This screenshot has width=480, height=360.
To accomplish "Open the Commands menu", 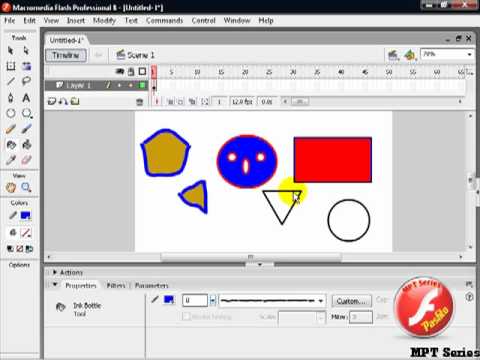I will pos(164,21).
